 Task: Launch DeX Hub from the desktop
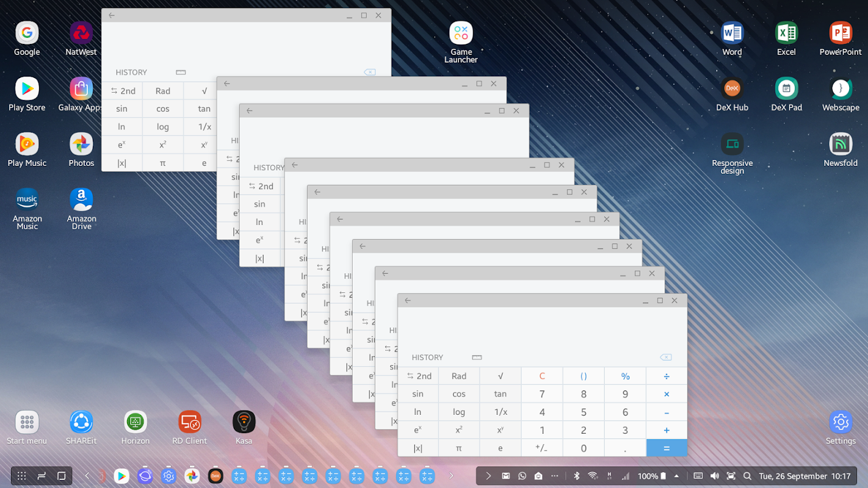[732, 89]
